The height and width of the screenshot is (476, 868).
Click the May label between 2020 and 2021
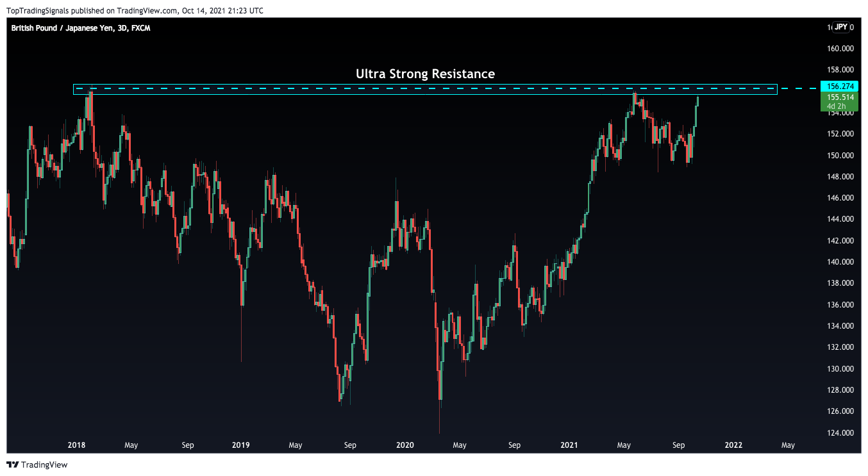tap(460, 445)
